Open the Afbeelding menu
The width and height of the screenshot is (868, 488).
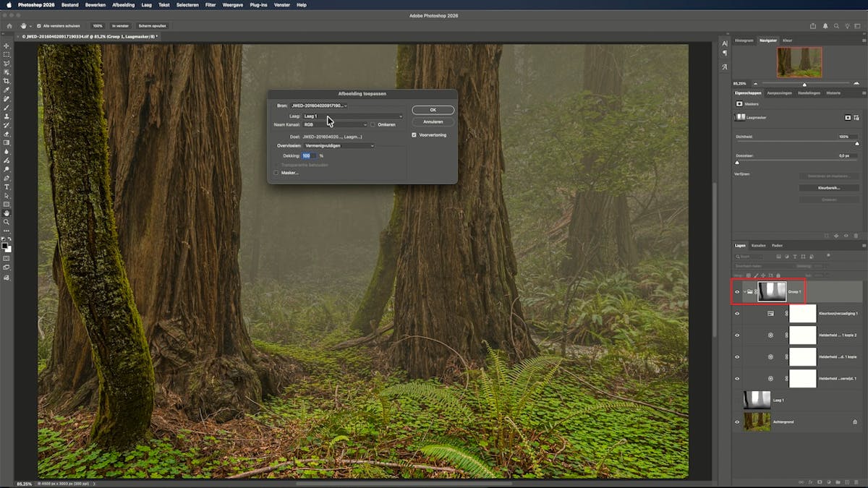(124, 4)
